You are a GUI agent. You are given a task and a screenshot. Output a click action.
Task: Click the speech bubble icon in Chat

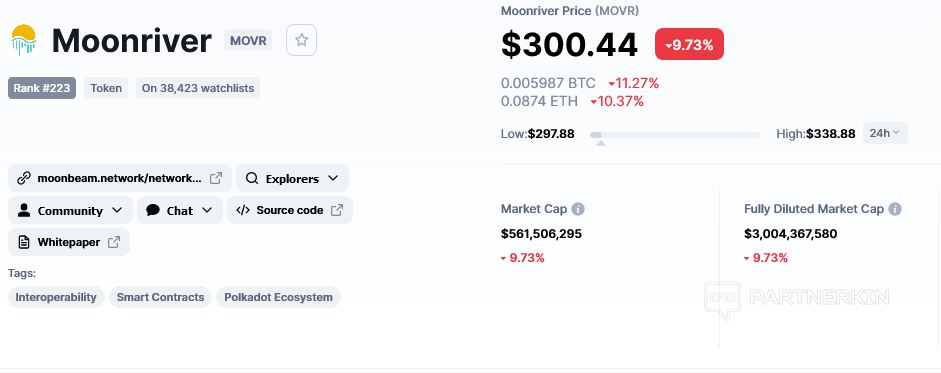(153, 210)
